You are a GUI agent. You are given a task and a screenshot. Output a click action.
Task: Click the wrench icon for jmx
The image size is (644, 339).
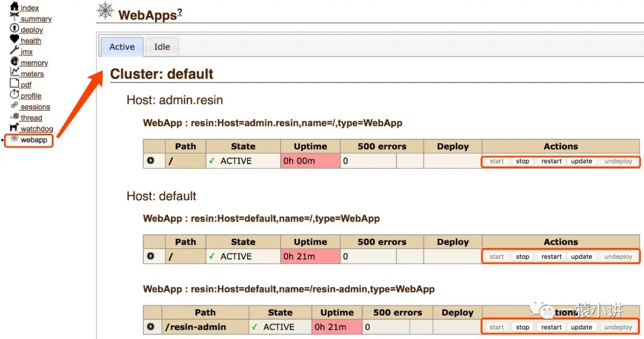pyautogui.click(x=14, y=50)
